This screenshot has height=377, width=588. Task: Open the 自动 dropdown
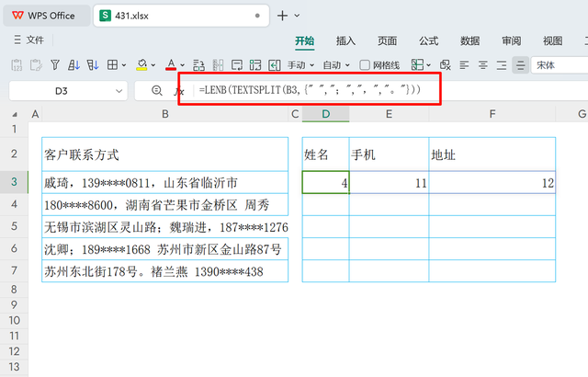click(336, 65)
